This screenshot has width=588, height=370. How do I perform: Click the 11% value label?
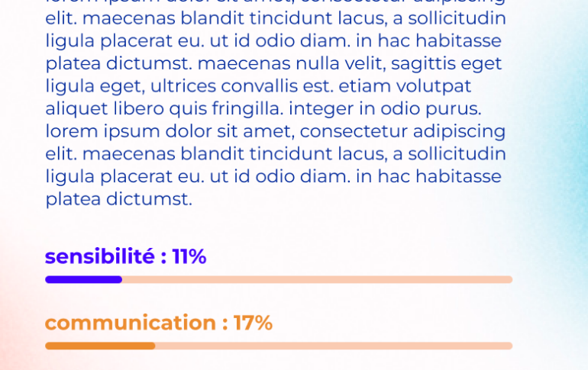point(189,256)
